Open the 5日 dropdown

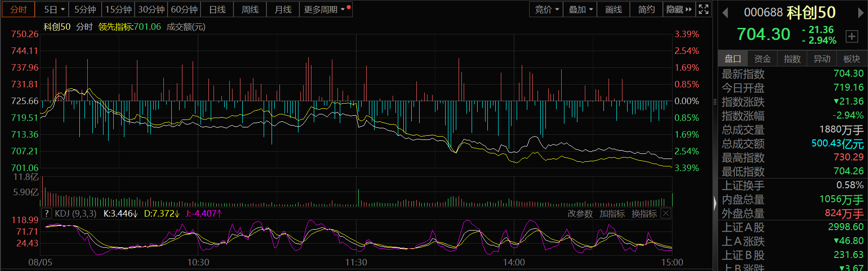click(54, 9)
